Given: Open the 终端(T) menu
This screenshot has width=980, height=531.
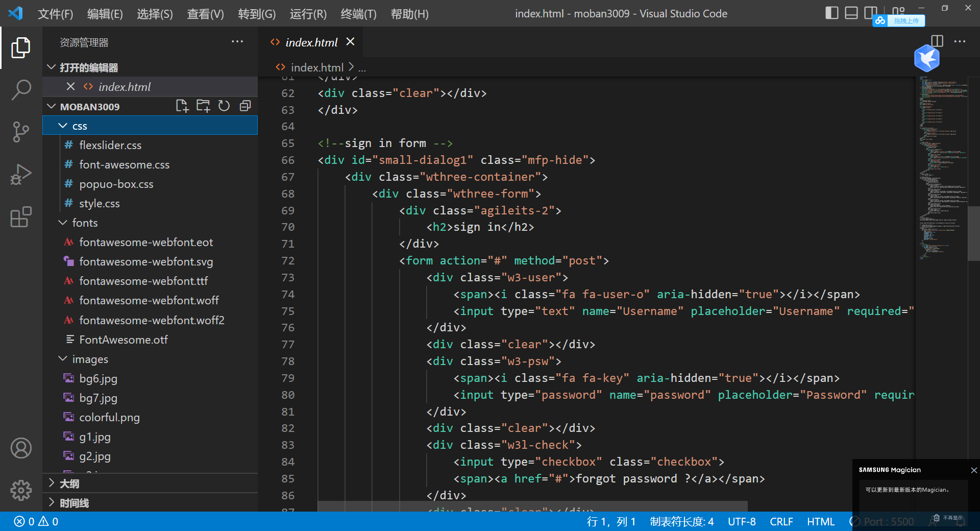Looking at the screenshot, I should [x=358, y=14].
